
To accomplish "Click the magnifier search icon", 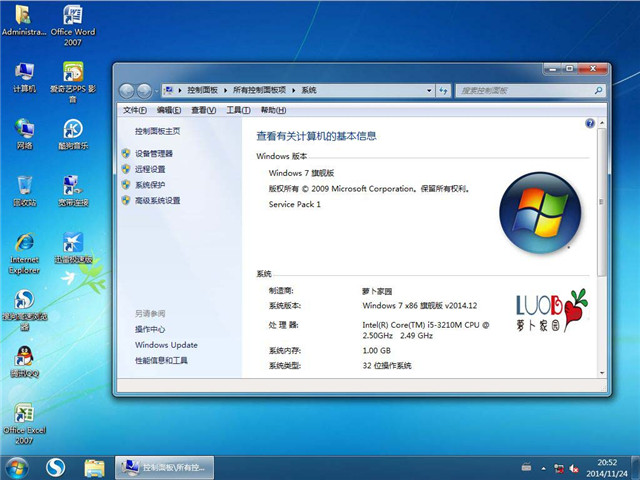I will [x=598, y=90].
